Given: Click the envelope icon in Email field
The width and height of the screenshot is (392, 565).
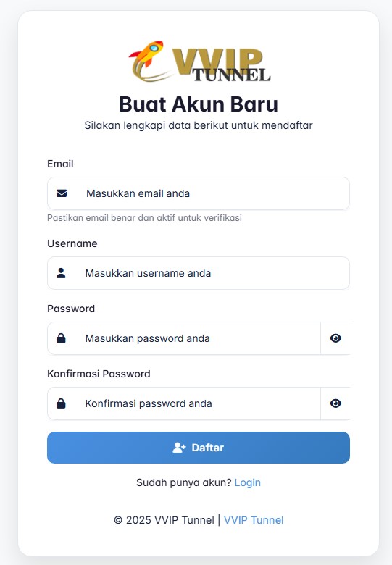Looking at the screenshot, I should point(62,193).
